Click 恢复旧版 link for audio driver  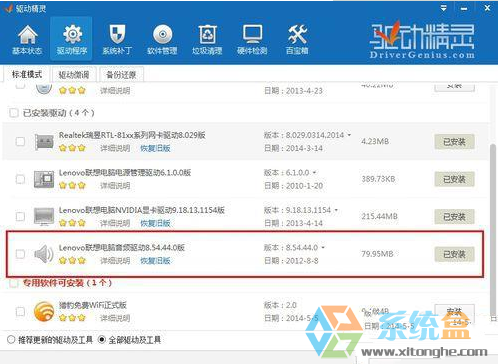(x=155, y=260)
